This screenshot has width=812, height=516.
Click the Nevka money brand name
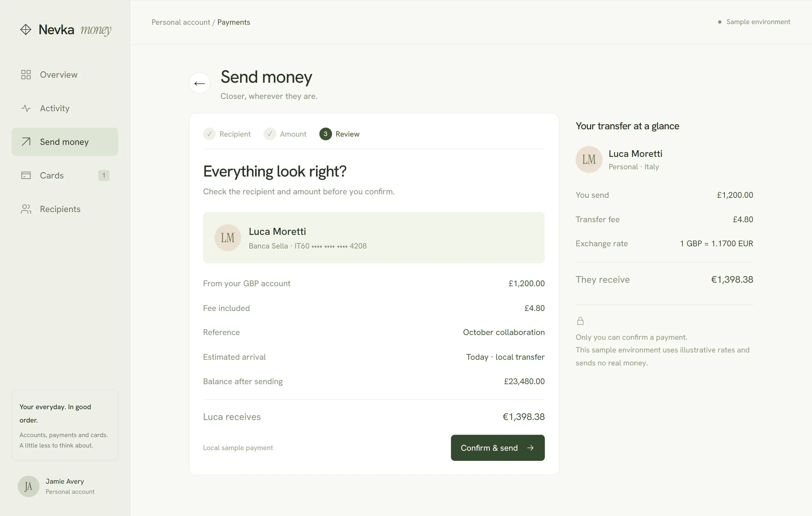pos(75,30)
